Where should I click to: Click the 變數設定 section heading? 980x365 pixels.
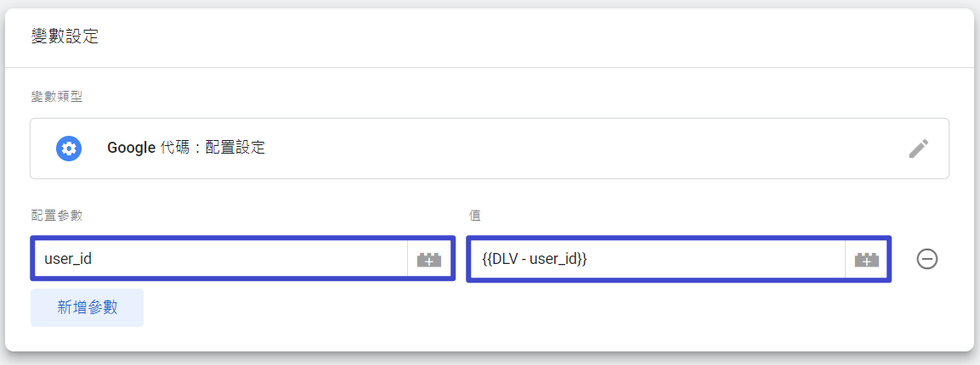pyautogui.click(x=65, y=36)
